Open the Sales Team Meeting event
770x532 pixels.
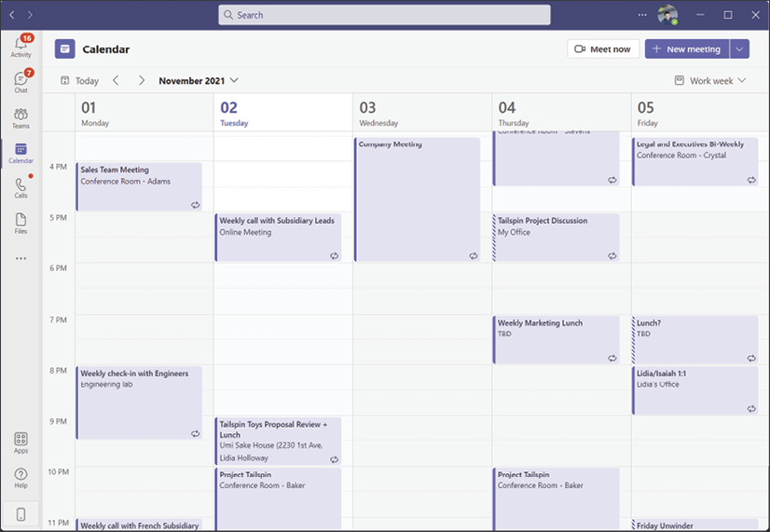[x=138, y=186]
